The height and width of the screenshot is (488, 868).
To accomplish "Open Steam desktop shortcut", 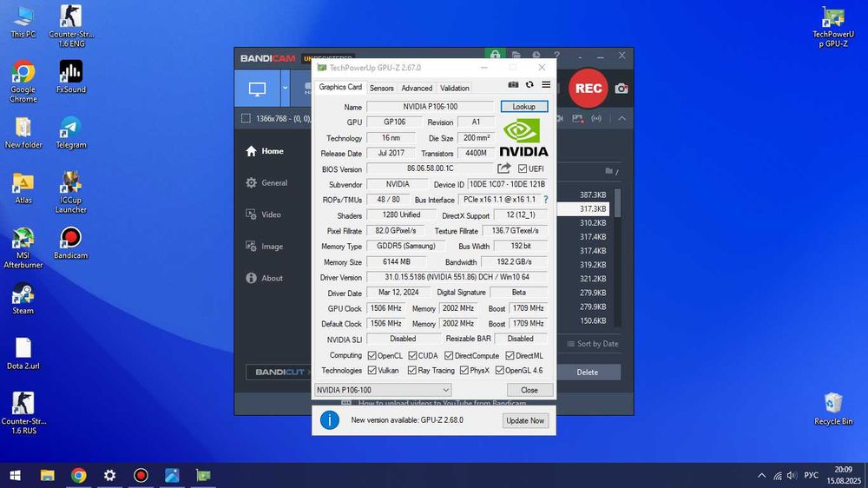I will [23, 299].
